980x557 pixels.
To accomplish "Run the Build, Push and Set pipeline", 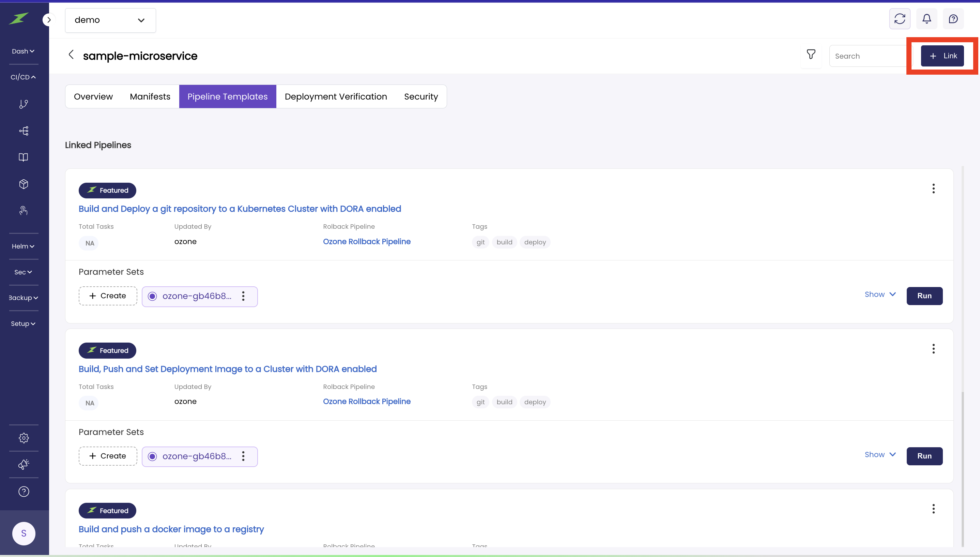I will click(x=924, y=456).
